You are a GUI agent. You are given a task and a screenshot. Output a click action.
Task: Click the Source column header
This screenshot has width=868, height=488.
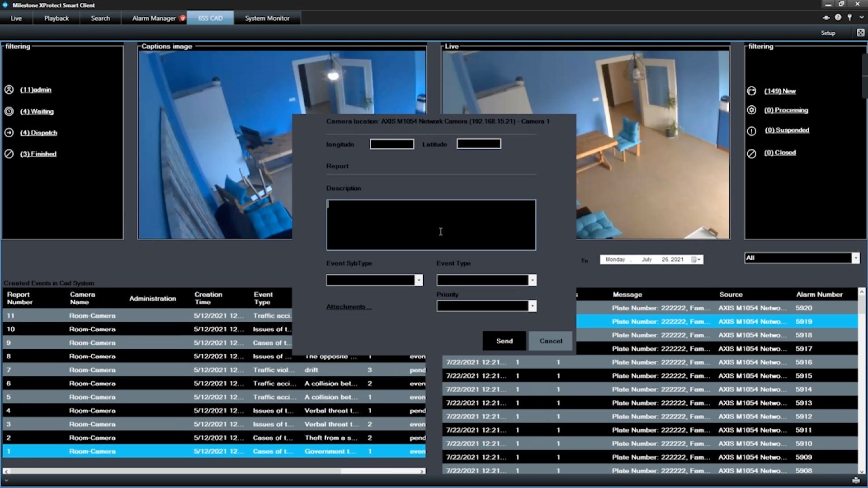[x=731, y=295]
